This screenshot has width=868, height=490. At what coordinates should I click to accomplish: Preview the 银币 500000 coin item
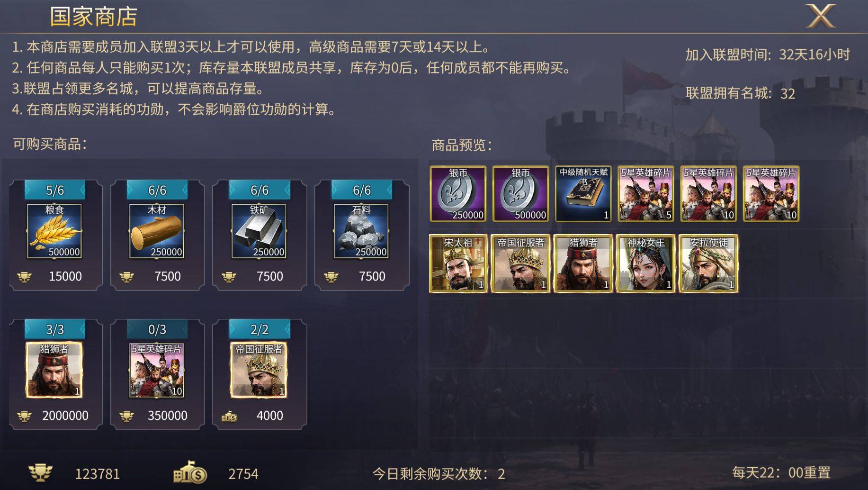(x=520, y=194)
